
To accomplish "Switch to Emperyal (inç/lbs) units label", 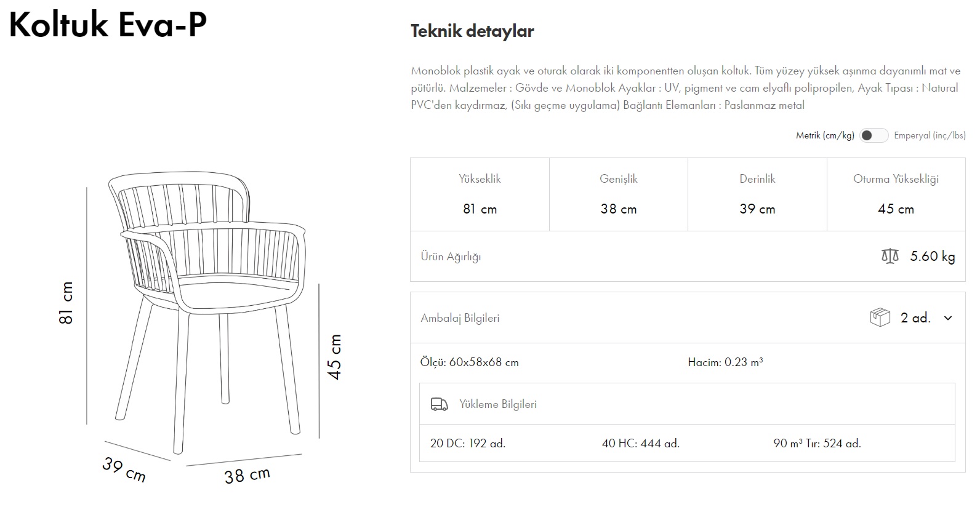I will coord(930,135).
